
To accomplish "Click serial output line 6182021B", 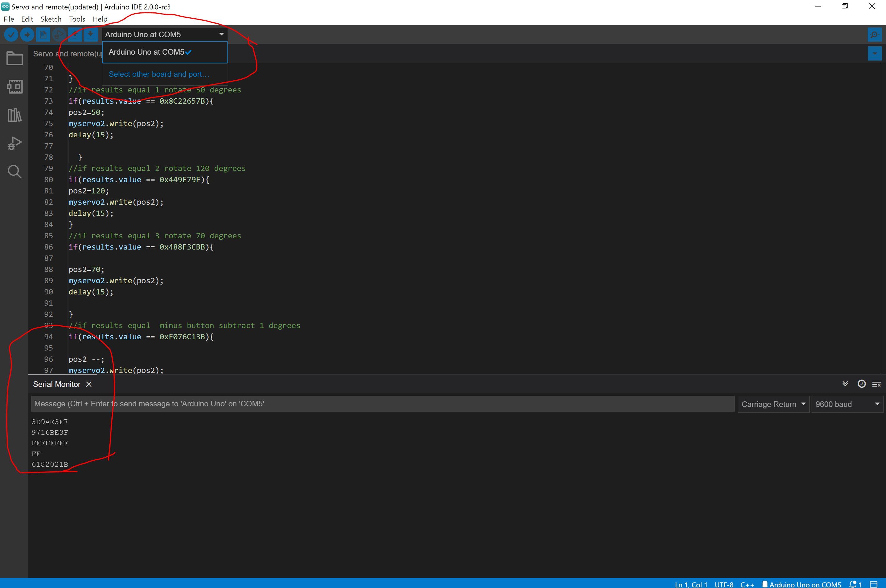I will pyautogui.click(x=50, y=464).
